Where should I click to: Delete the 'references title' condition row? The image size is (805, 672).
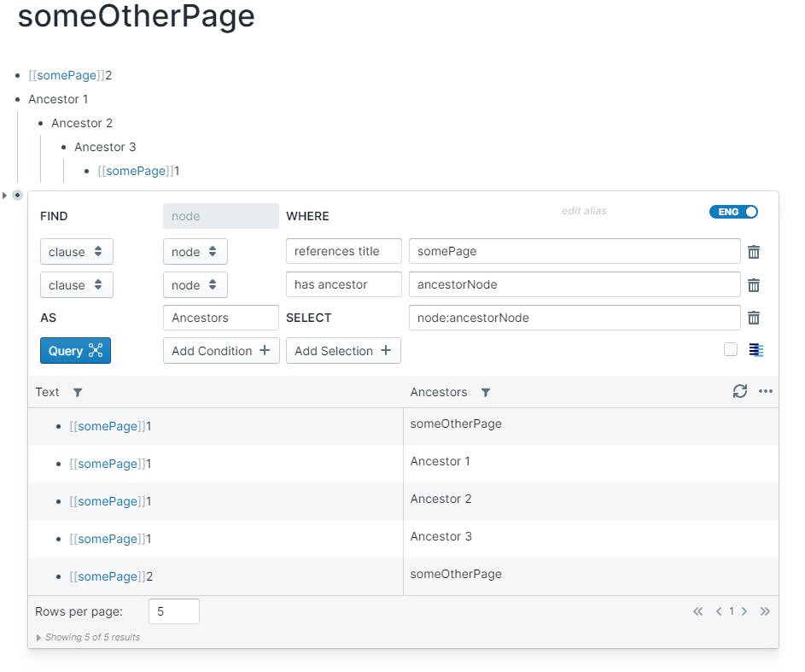[754, 252]
